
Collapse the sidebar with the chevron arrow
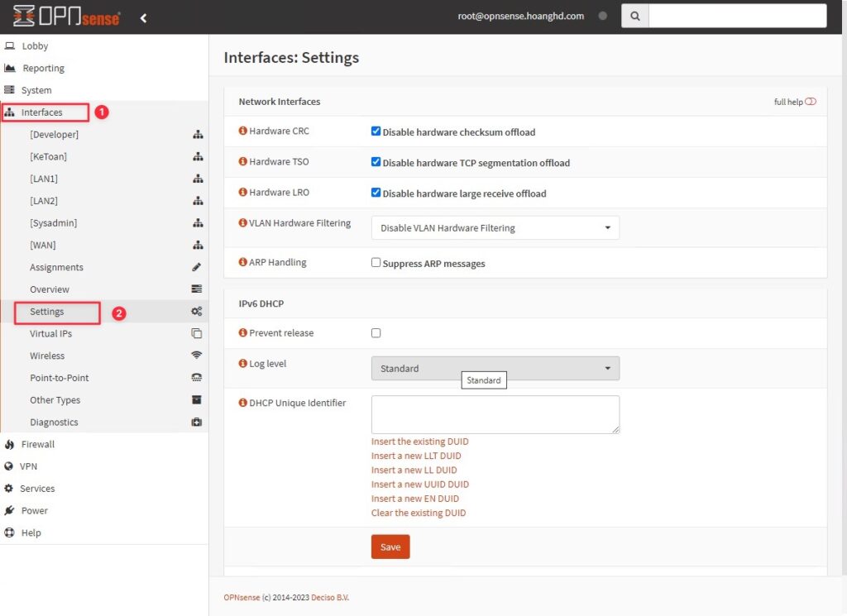point(143,18)
